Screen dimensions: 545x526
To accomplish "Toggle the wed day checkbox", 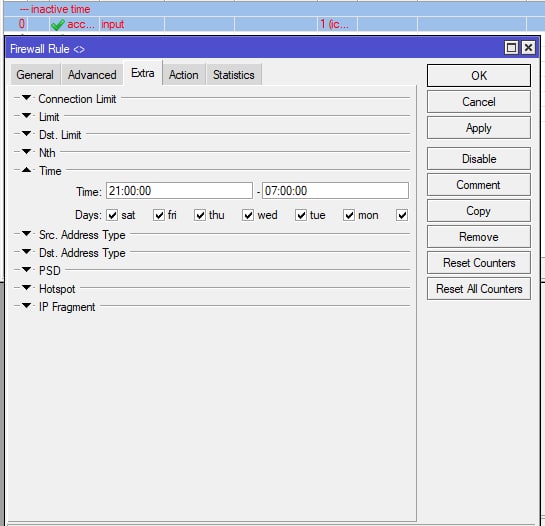I will (248, 215).
